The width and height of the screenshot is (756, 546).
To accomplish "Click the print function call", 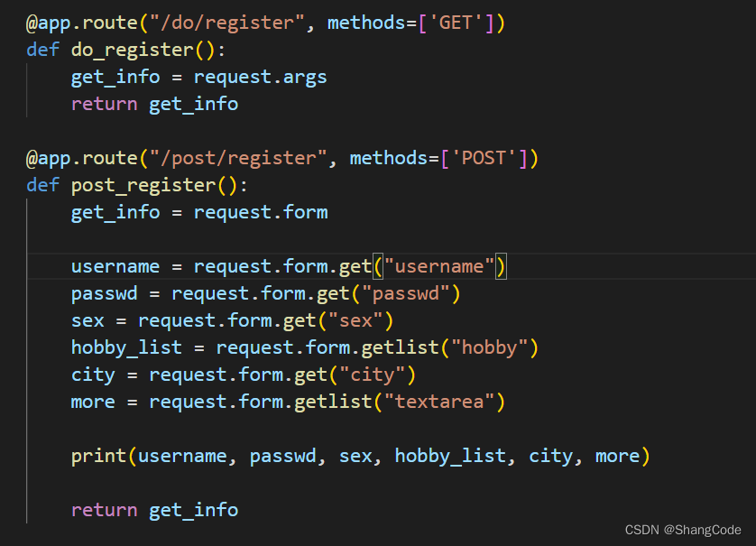I will pyautogui.click(x=99, y=456).
